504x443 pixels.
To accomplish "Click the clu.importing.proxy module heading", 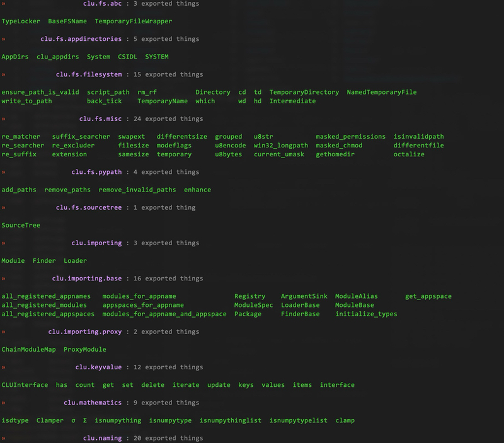I will click(x=85, y=331).
